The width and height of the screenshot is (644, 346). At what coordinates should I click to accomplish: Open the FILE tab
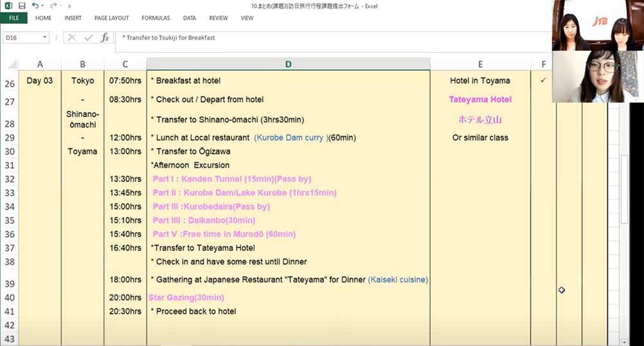[13, 18]
